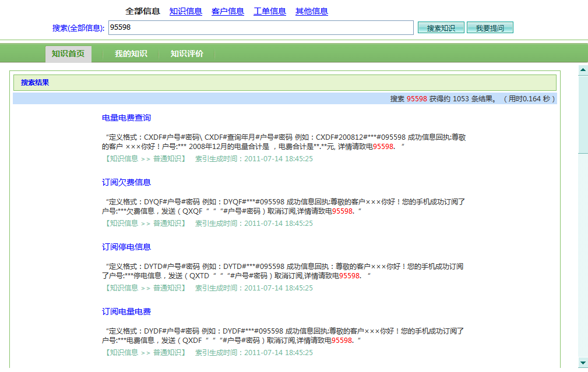588x372 pixels.
Task: Click into the search input field containing 95598
Action: (260, 27)
